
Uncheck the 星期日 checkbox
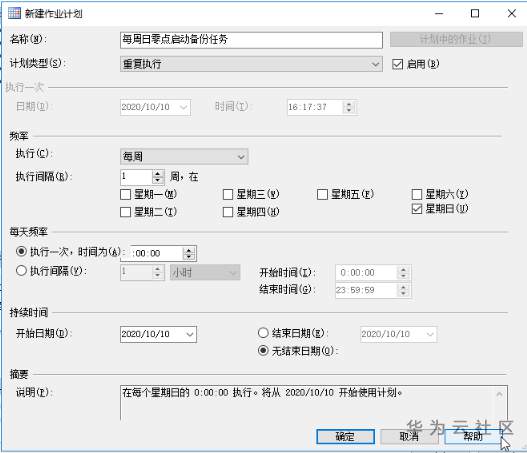point(417,209)
